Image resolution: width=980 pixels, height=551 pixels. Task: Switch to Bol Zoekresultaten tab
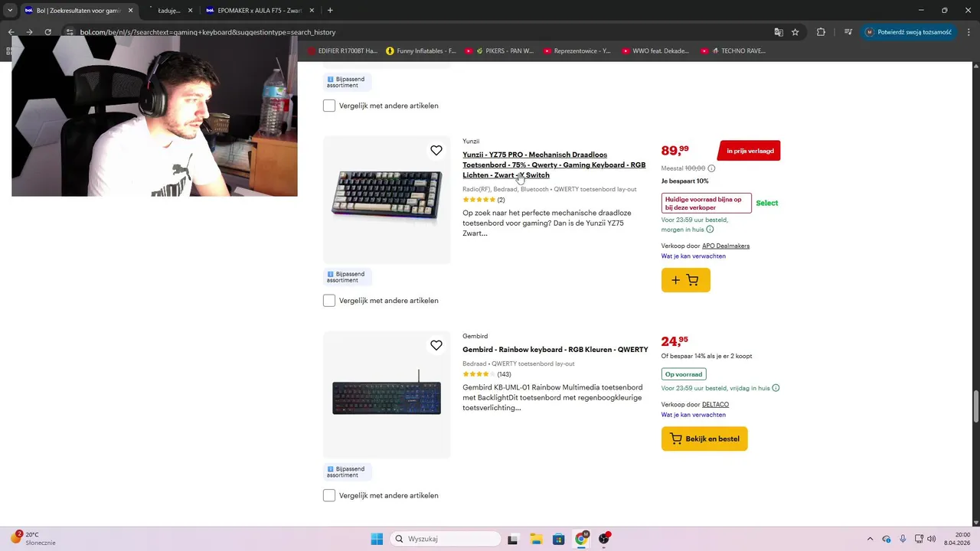tap(78, 11)
